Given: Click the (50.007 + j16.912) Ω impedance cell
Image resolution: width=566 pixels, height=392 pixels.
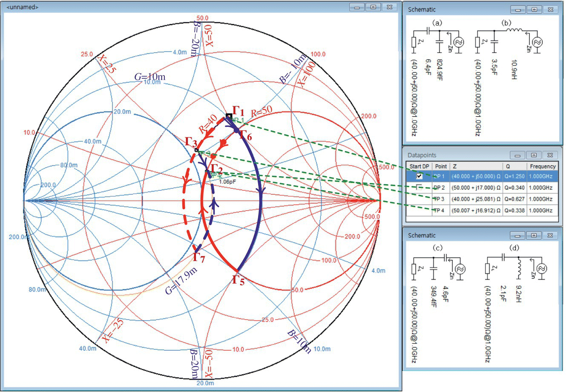Looking at the screenshot, I should [x=476, y=210].
